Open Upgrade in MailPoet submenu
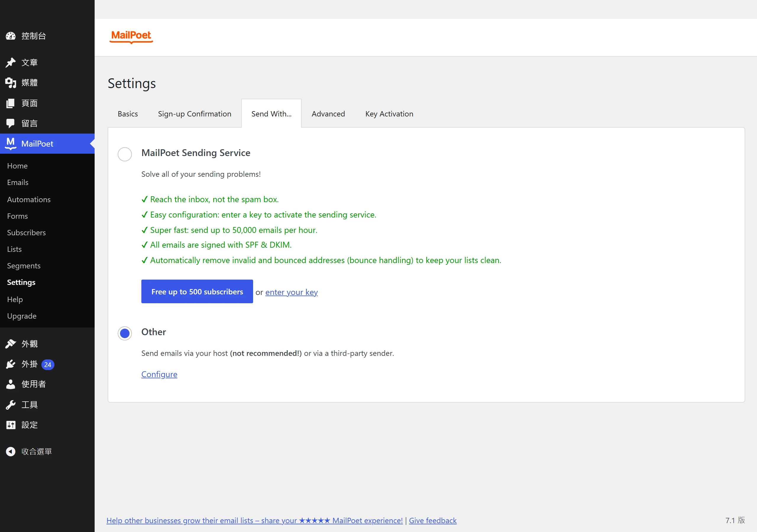The height and width of the screenshot is (532, 757). pos(22,316)
